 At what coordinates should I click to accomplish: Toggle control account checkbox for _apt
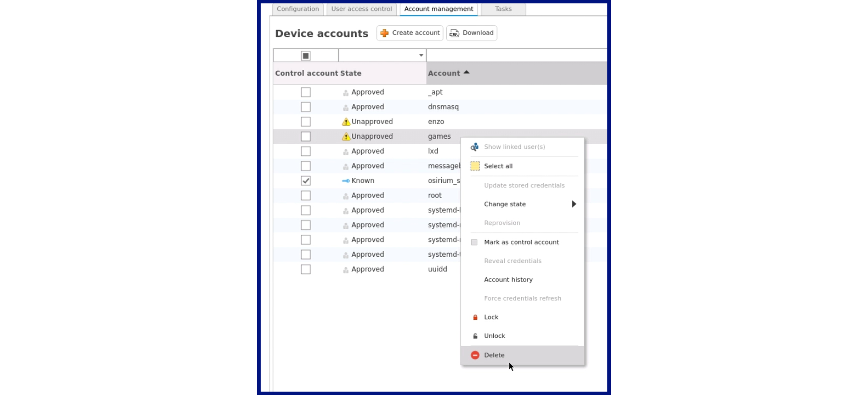click(x=306, y=92)
